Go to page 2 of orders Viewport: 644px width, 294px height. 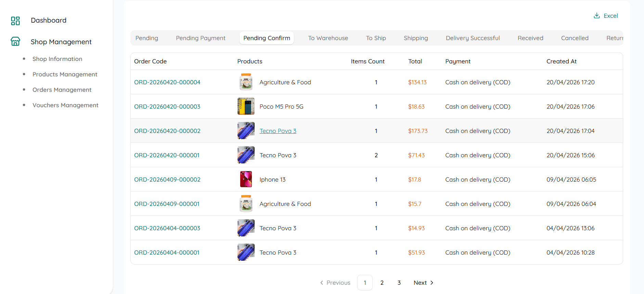click(382, 283)
